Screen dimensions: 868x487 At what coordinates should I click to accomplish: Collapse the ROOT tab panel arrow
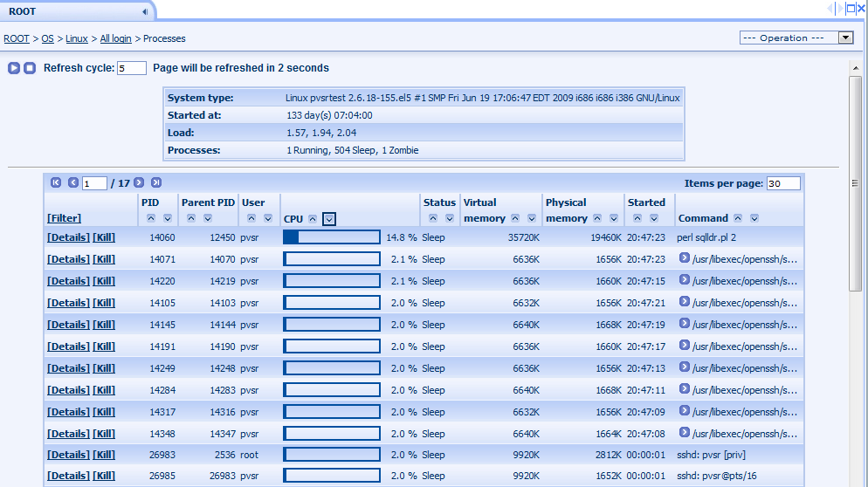pos(144,11)
